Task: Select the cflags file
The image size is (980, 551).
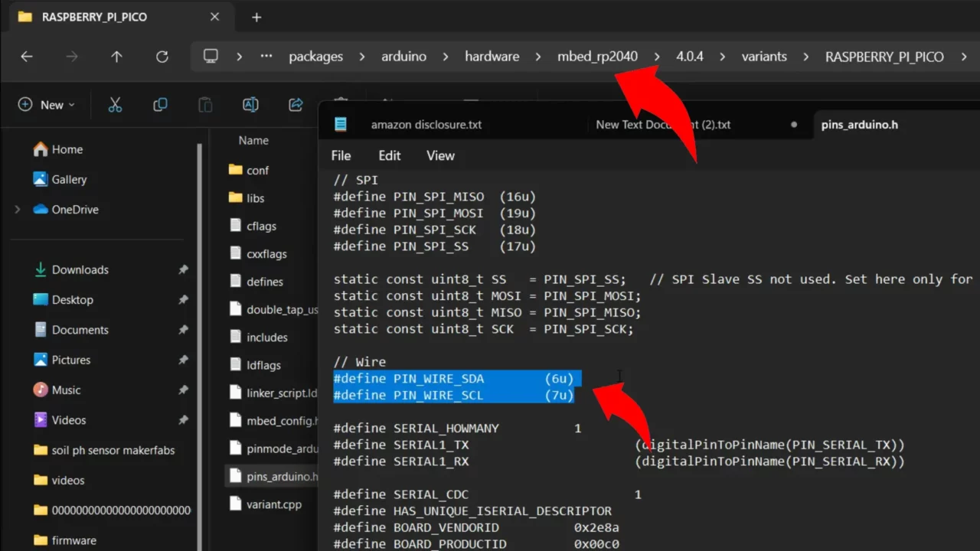Action: tap(253, 227)
